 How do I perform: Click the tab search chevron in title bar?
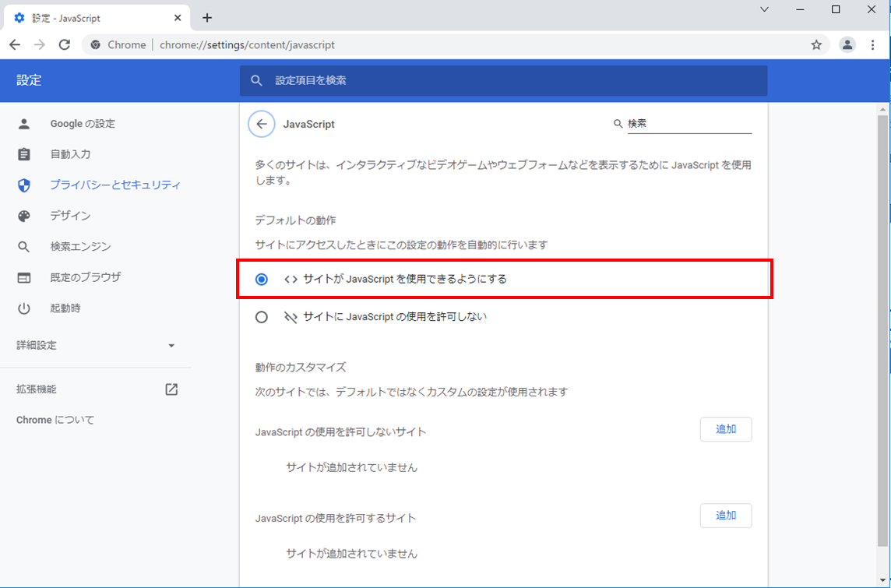pyautogui.click(x=765, y=9)
